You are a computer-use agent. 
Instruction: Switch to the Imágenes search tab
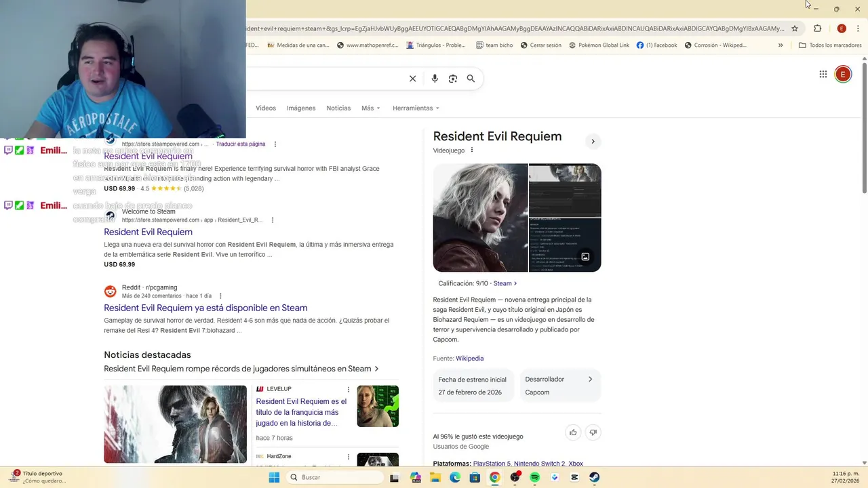tap(301, 108)
